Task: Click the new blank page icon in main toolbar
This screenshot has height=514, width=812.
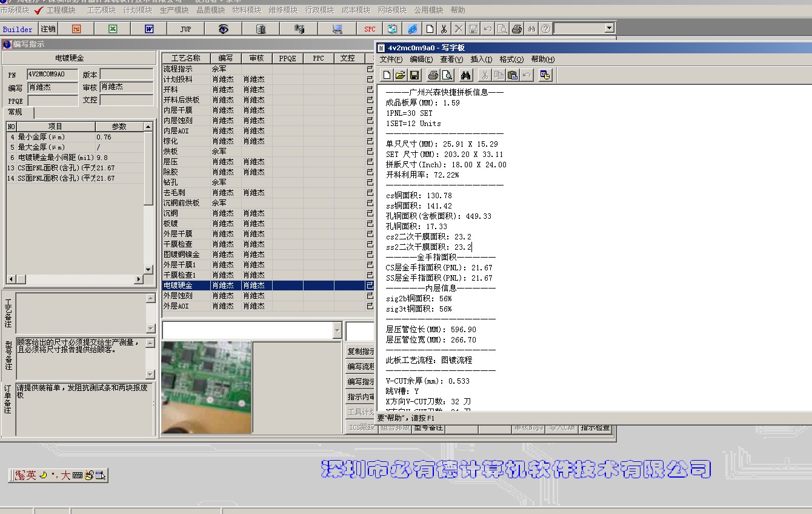Action: 430,28
